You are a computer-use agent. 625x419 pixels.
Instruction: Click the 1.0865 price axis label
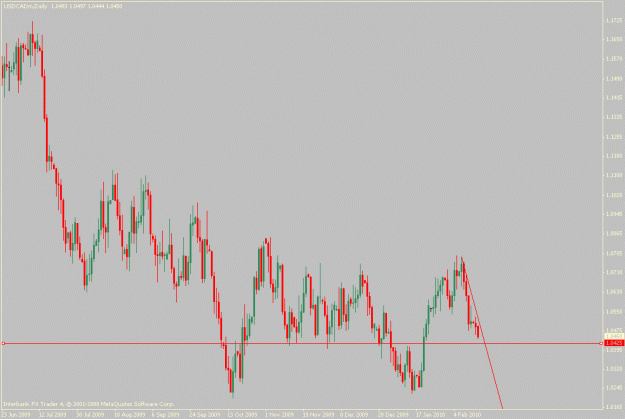tap(614, 234)
